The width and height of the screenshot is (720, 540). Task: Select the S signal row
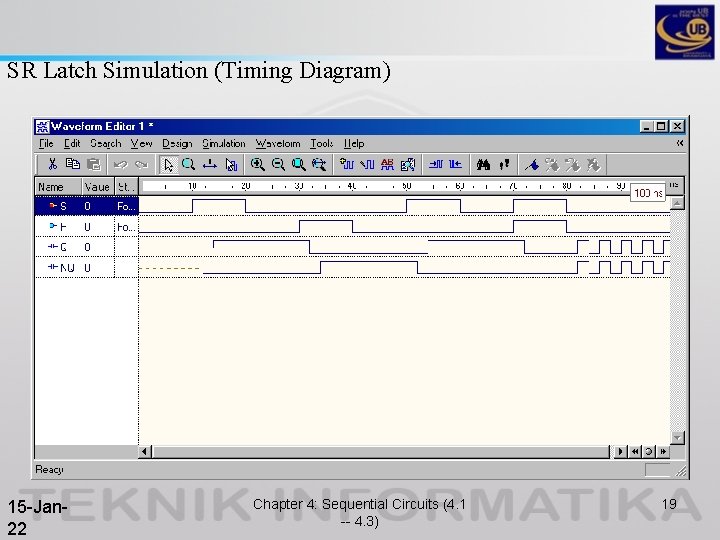(86, 206)
